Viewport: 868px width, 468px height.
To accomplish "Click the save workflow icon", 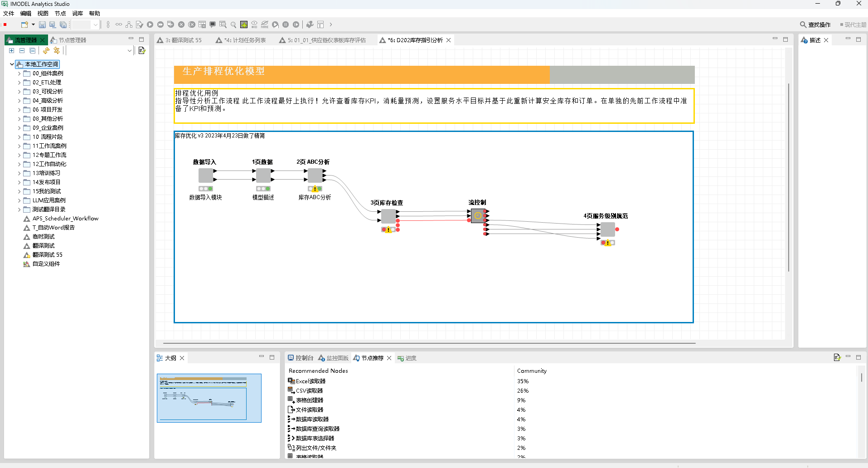I will pyautogui.click(x=42, y=24).
